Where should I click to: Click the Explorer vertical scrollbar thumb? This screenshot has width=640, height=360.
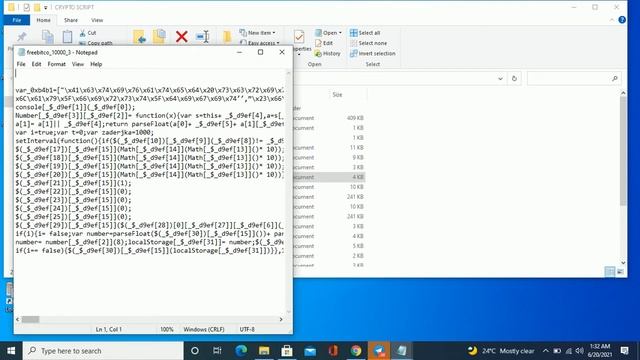(623, 150)
